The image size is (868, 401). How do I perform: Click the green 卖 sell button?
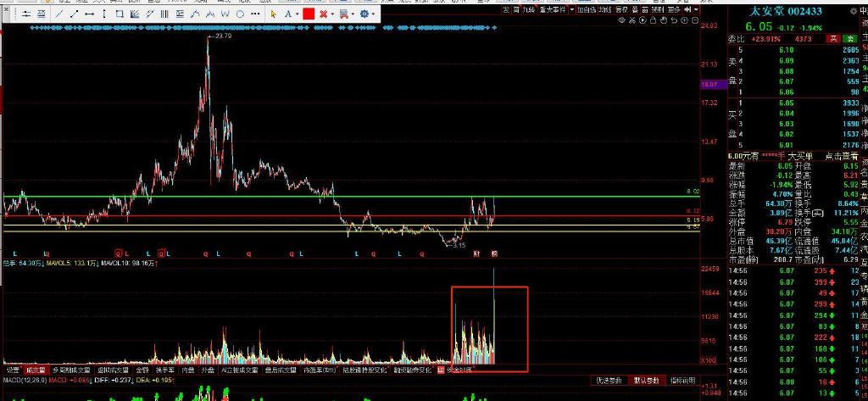849,39
